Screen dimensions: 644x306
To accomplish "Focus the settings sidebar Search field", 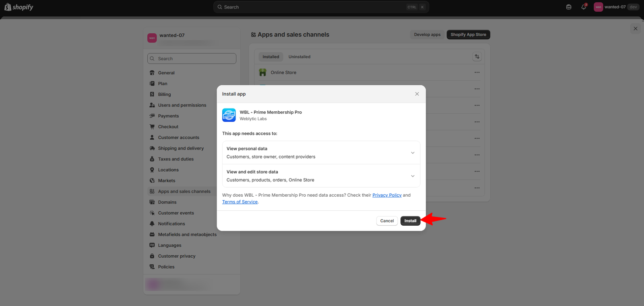I will point(192,59).
